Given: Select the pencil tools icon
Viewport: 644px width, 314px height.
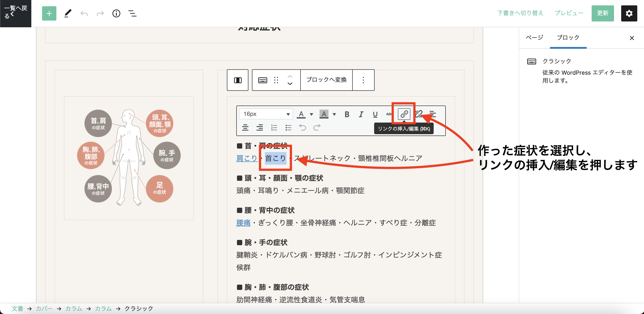Looking at the screenshot, I should (x=68, y=13).
